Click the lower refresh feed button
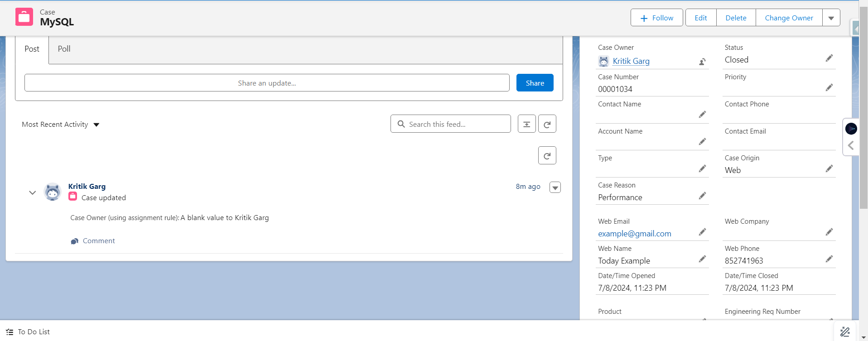 click(547, 155)
